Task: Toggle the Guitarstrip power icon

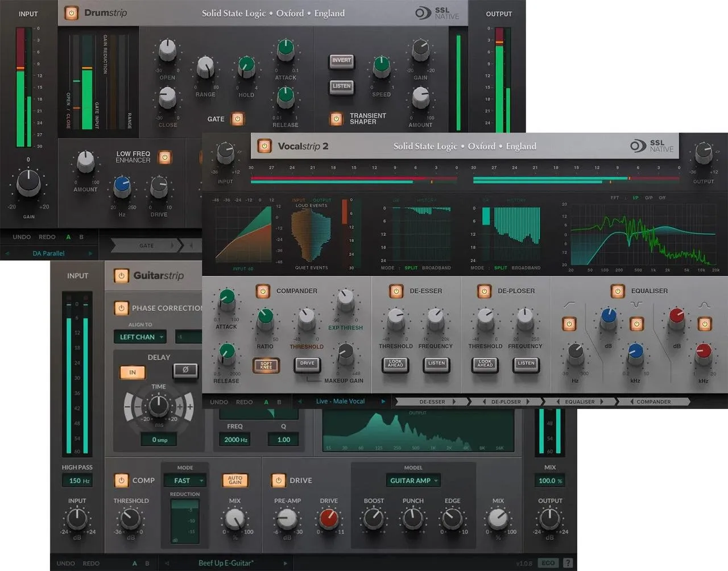Action: (121, 276)
